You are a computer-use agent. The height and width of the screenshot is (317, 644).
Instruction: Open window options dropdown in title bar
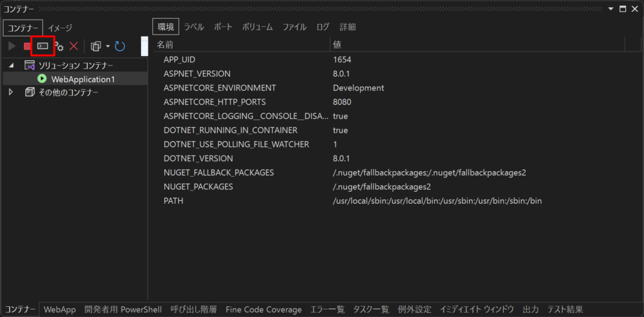click(x=611, y=9)
